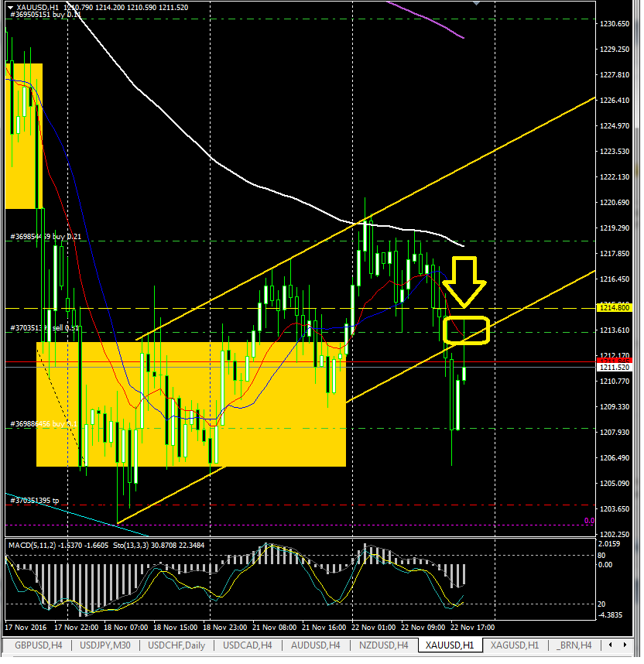Select the #370351395 sell 0.51 order label

coord(45,328)
